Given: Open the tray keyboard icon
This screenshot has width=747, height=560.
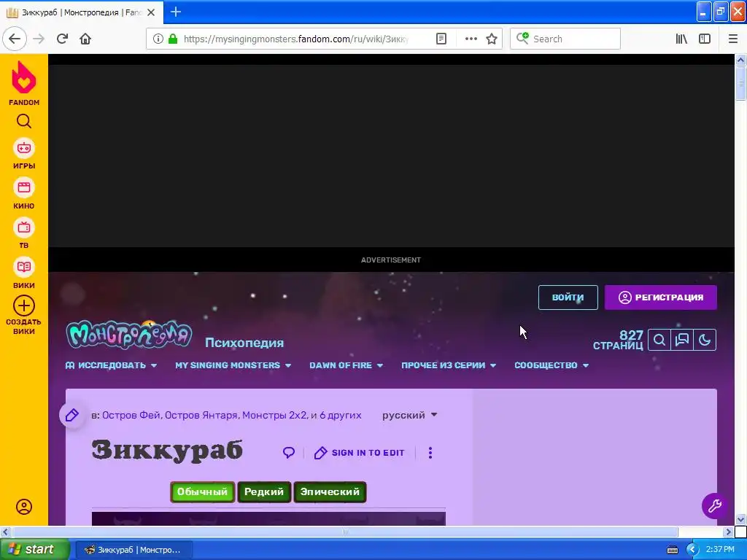Looking at the screenshot, I should pyautogui.click(x=672, y=550).
